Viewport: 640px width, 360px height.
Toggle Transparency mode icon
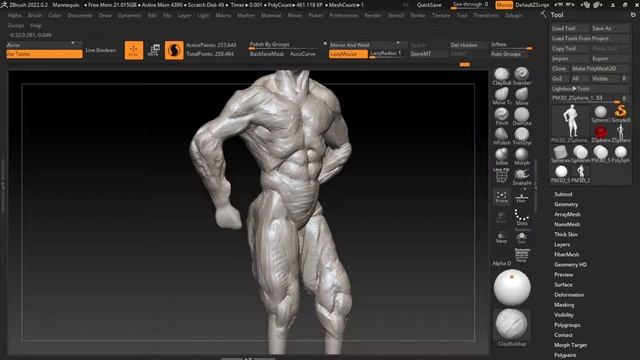click(502, 237)
